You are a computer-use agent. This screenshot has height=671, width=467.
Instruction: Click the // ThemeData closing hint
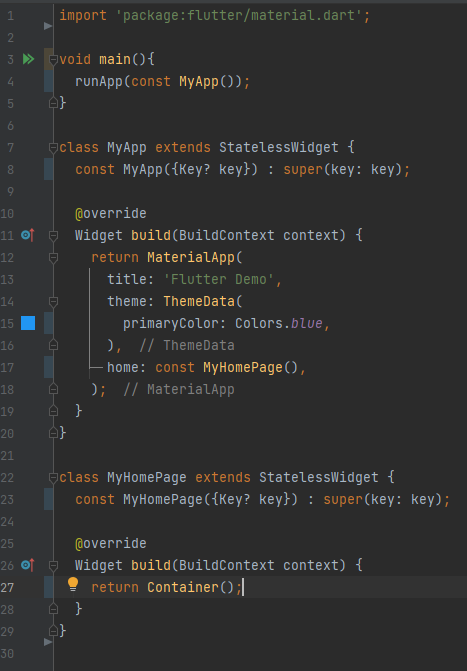coord(187,345)
